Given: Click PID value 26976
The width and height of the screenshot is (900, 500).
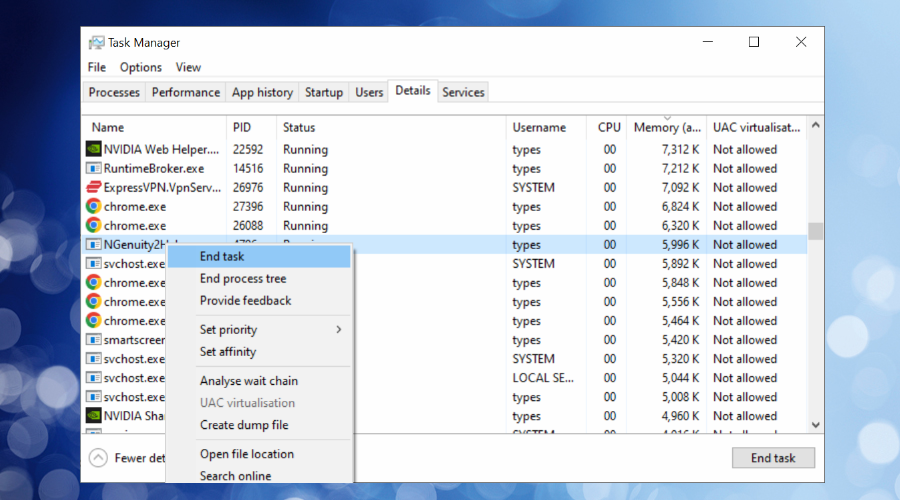Looking at the screenshot, I should click(x=248, y=187).
